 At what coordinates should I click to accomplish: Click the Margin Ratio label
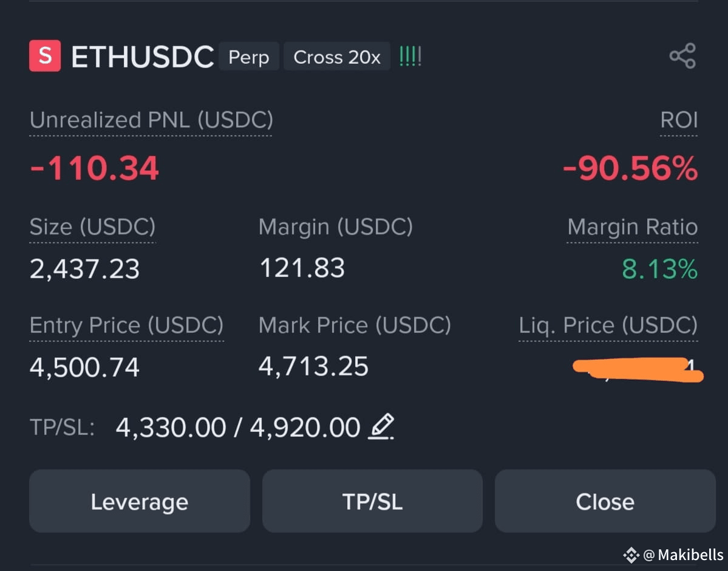(x=632, y=227)
